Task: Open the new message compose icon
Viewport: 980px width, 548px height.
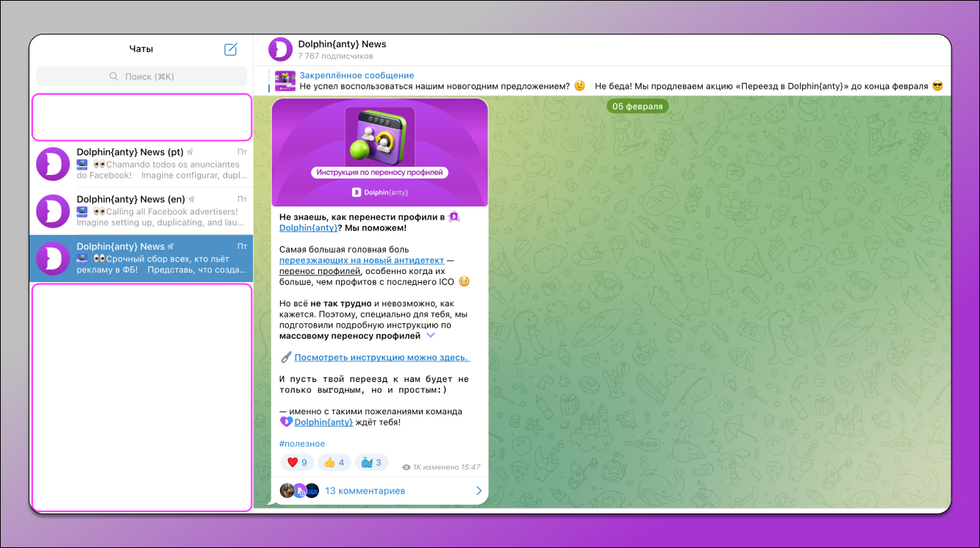Action: tap(231, 48)
